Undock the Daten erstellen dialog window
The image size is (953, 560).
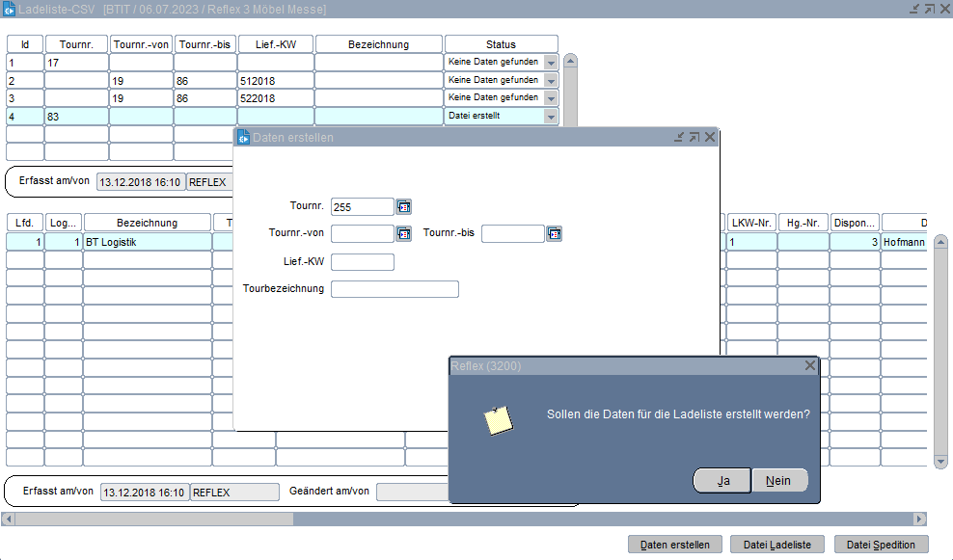(x=679, y=138)
